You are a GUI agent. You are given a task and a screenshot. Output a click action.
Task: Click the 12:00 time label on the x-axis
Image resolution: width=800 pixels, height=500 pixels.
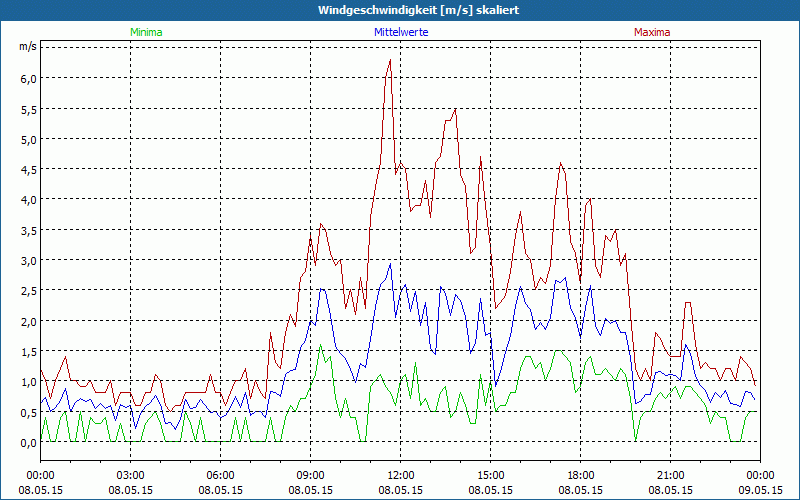(x=401, y=476)
